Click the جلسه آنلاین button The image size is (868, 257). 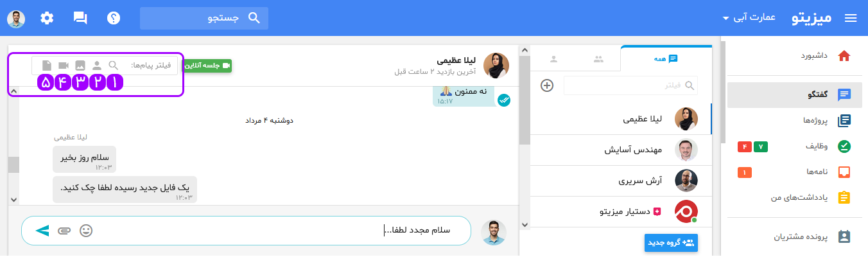point(208,66)
